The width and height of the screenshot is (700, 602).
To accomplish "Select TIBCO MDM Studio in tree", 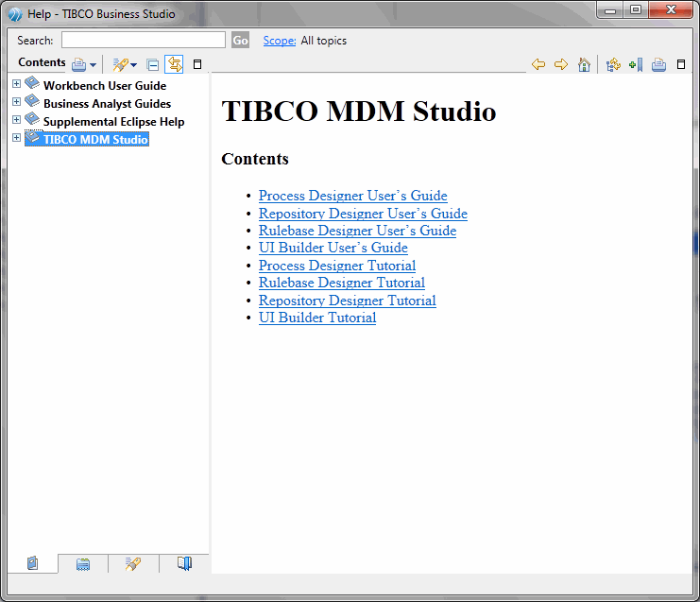I will tap(95, 139).
